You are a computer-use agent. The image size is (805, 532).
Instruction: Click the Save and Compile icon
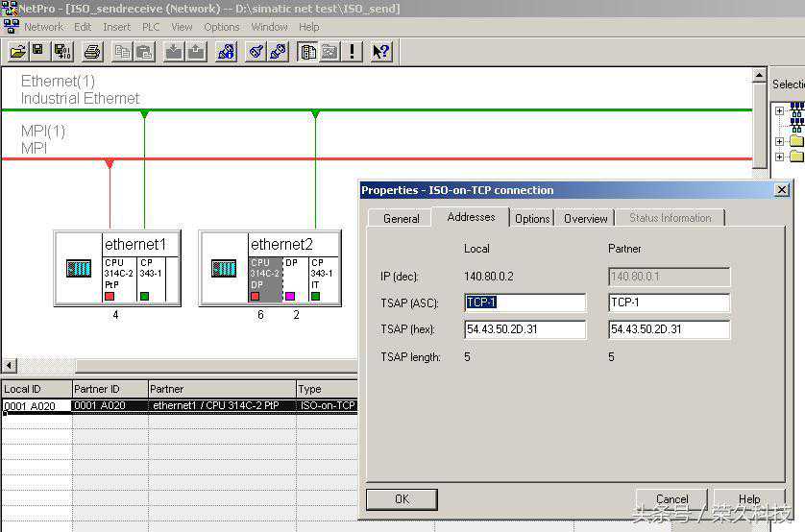click(61, 52)
